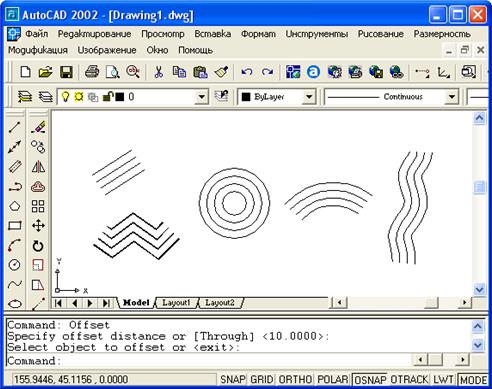The image size is (492, 389).
Task: Select the Array tool
Action: coord(38,206)
